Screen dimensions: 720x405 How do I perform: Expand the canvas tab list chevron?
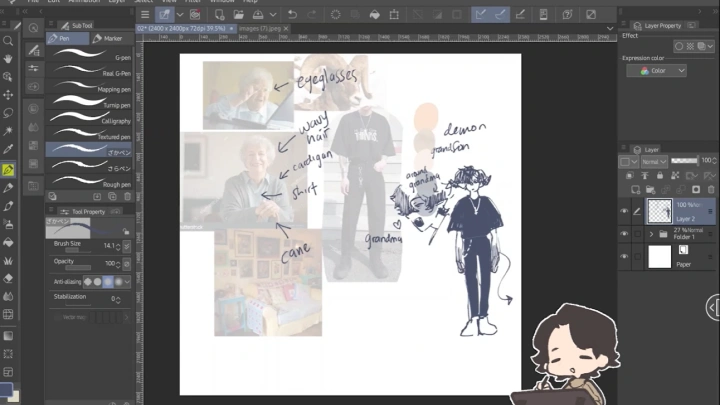[610, 28]
